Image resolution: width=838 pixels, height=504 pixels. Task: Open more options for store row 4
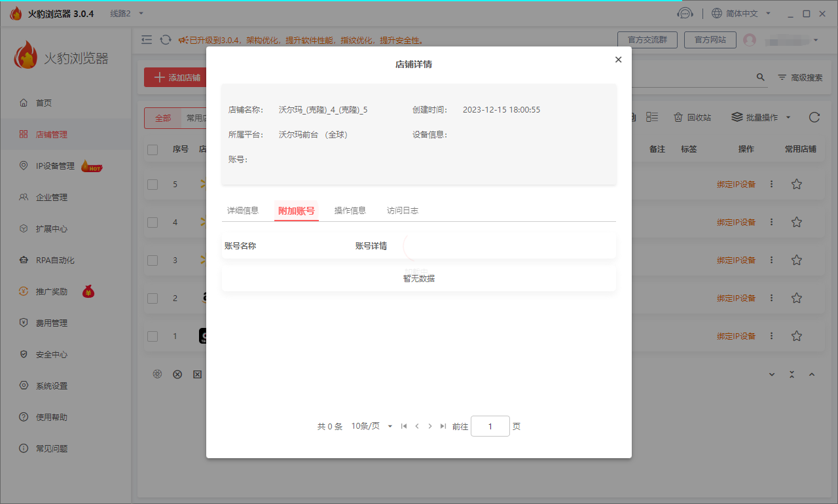coord(771,223)
